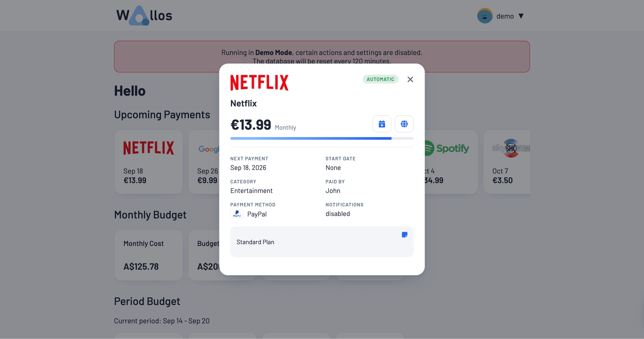Click the Monthly Budget heading
The height and width of the screenshot is (339, 644).
(x=150, y=215)
